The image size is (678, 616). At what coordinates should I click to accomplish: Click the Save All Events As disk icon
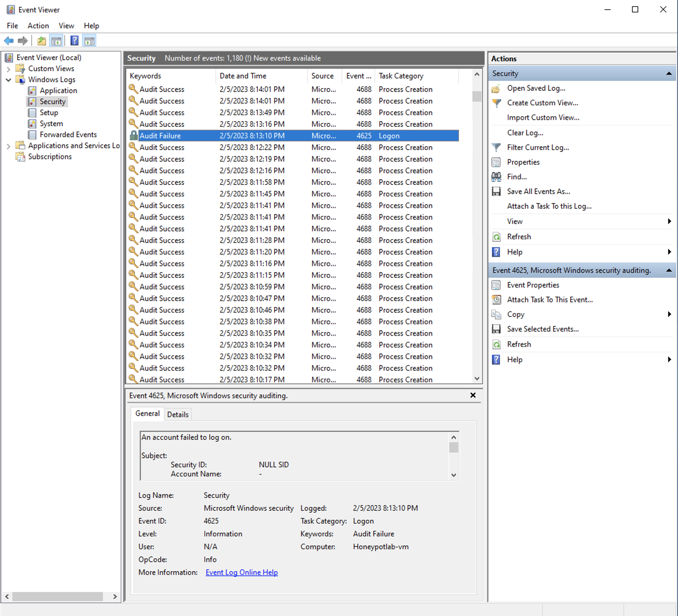pyautogui.click(x=496, y=192)
